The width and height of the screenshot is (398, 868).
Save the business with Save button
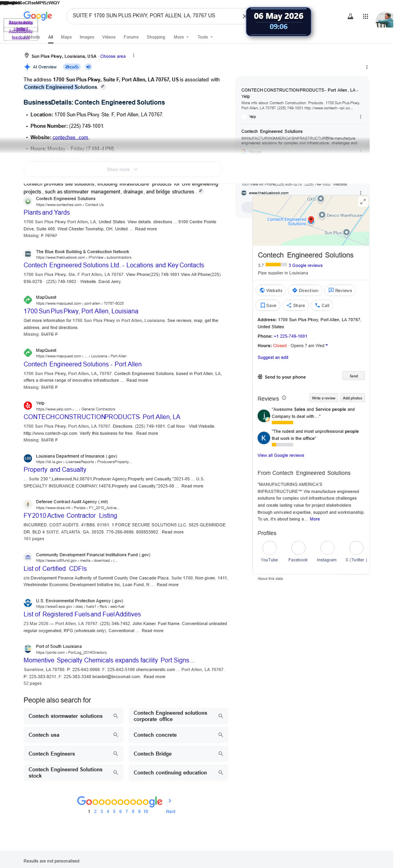(268, 305)
